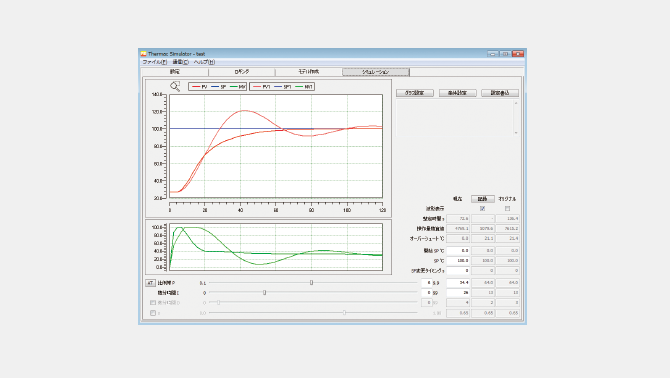
Task: Click the PV1 legend entry
Action: [x=262, y=87]
